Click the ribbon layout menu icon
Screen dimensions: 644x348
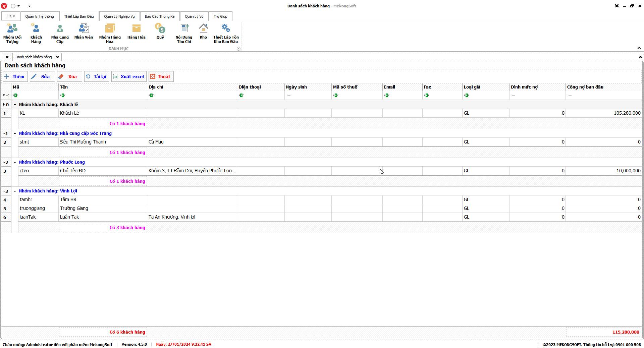tap(11, 16)
